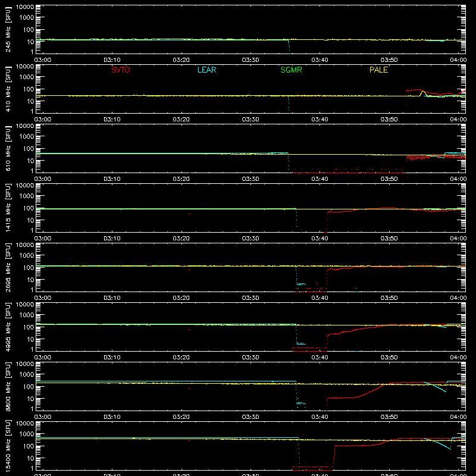Click the 03:00 tick under the 245 MHz plot
The width and height of the screenshot is (476, 476).
tap(43, 60)
